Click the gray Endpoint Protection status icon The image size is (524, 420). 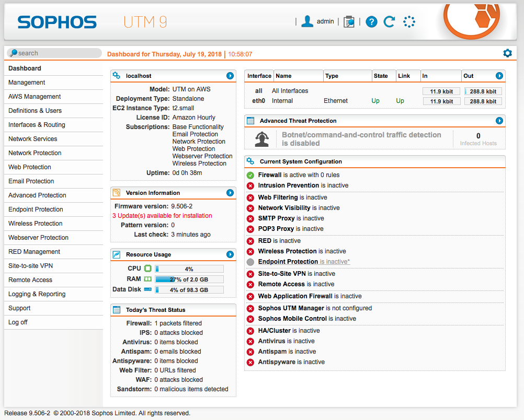[x=250, y=262]
